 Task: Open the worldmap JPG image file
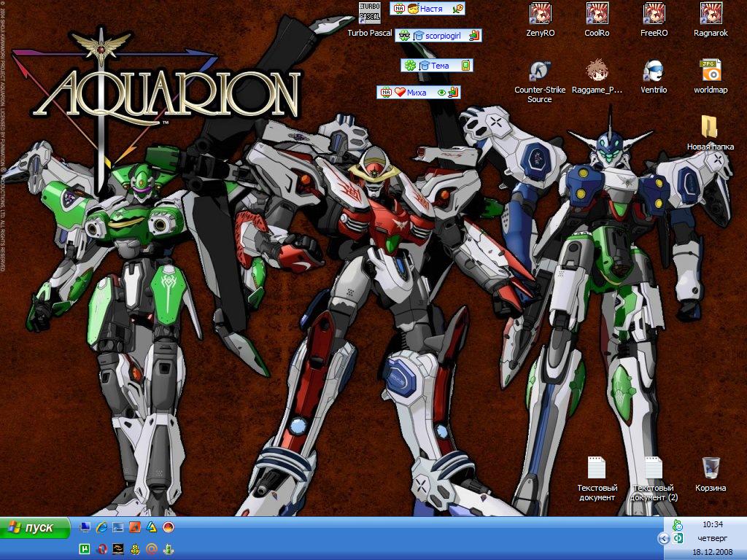click(711, 76)
